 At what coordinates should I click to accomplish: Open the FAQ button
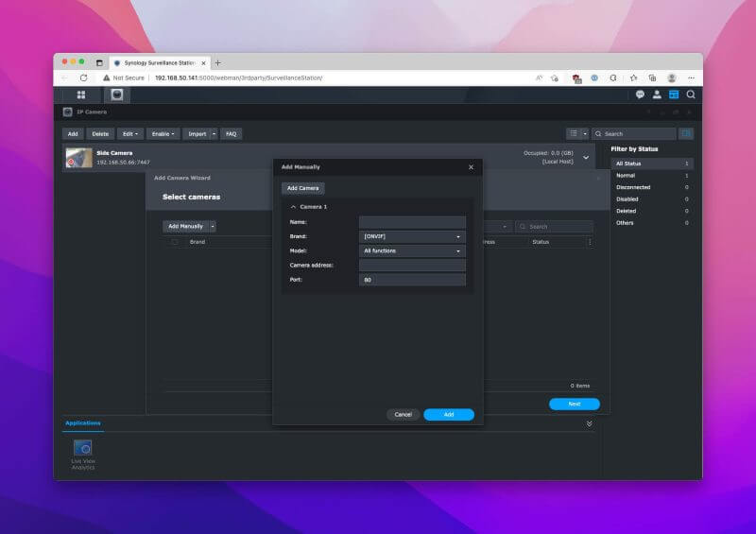click(232, 133)
